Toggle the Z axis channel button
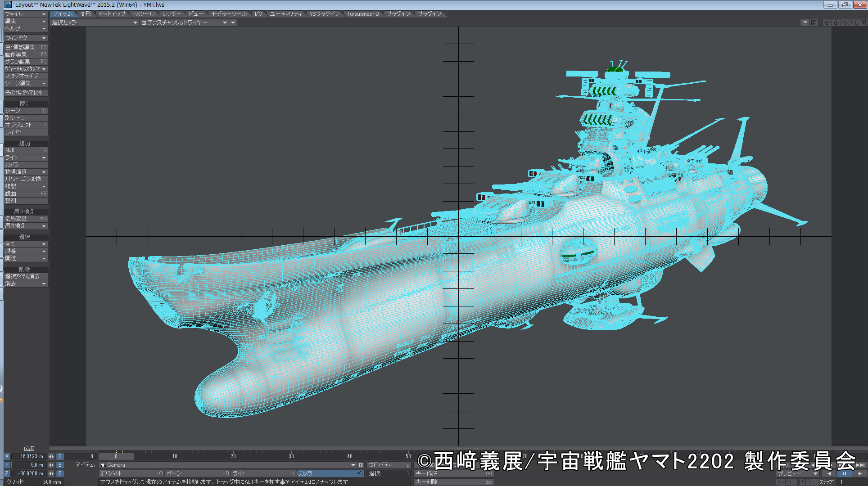This screenshot has height=486, width=868. (7, 473)
